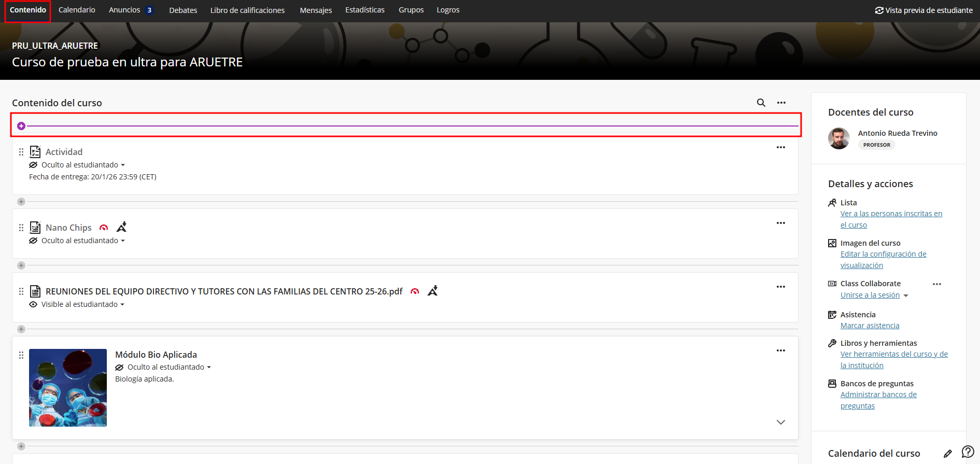Open the Unirse a la sesión dropdown
Screen dimensions: 980x464
(906, 296)
